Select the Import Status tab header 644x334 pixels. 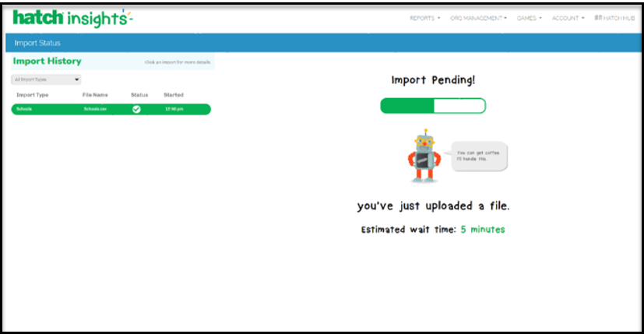coord(37,43)
